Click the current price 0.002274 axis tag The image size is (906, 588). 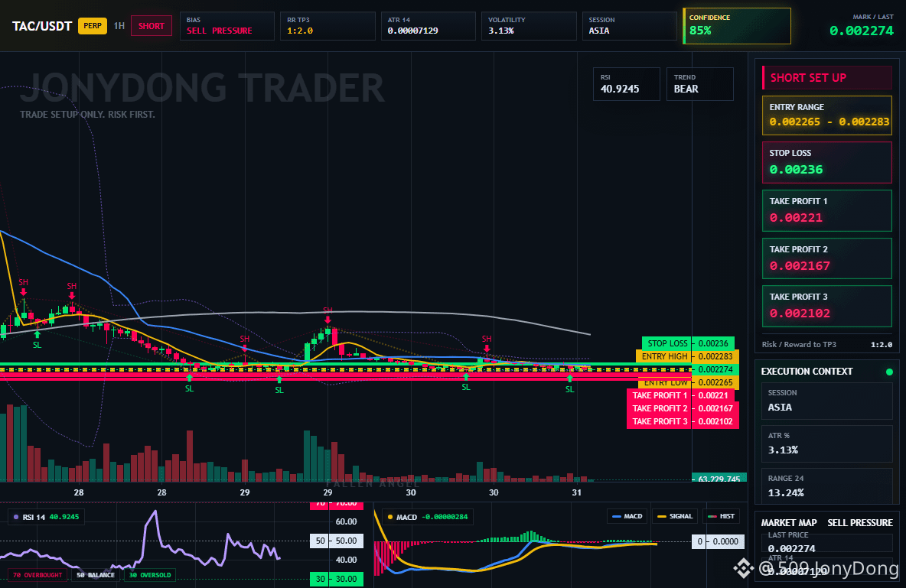pyautogui.click(x=715, y=369)
